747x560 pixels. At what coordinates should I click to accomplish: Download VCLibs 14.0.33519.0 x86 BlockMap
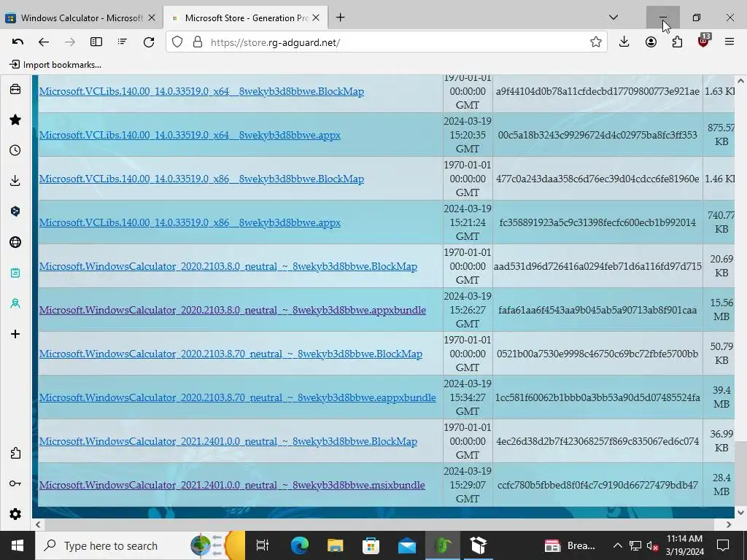(x=201, y=179)
